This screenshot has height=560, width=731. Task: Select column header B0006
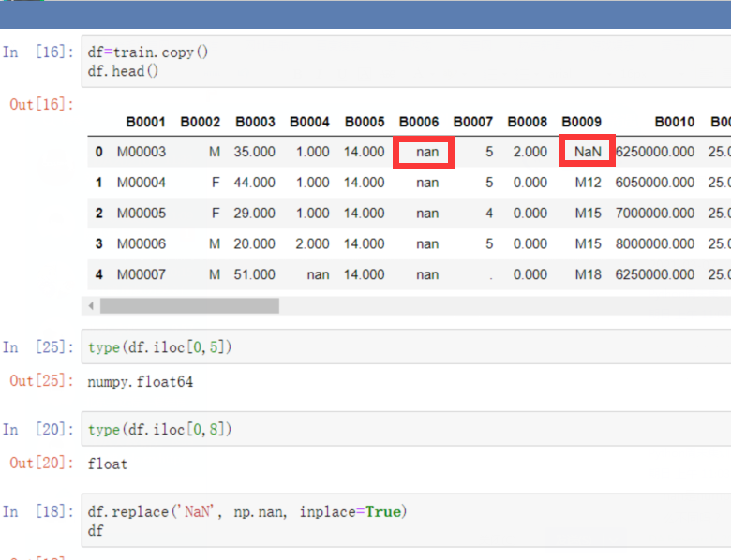pos(419,122)
